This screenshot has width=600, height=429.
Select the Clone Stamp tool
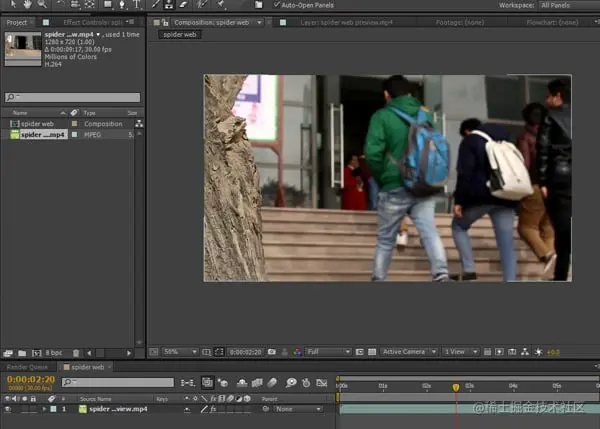pos(169,4)
